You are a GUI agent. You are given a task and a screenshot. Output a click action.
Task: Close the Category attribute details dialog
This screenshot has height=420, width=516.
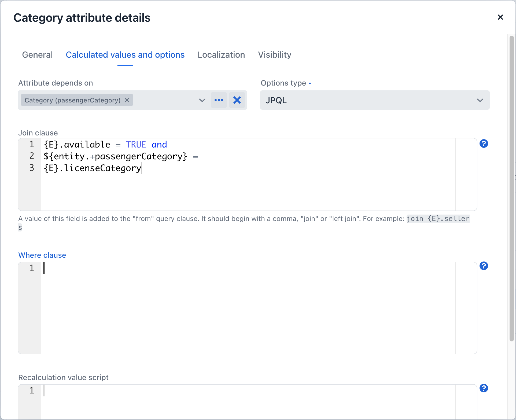pyautogui.click(x=500, y=17)
